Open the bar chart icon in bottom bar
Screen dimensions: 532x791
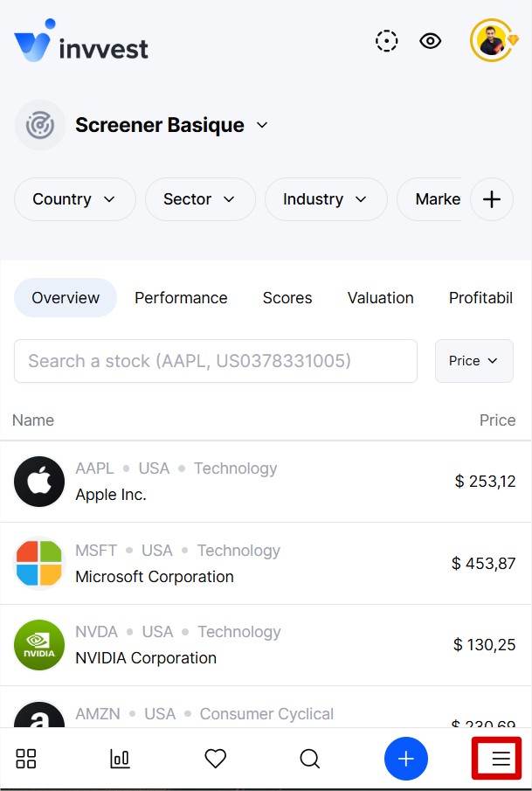click(120, 759)
